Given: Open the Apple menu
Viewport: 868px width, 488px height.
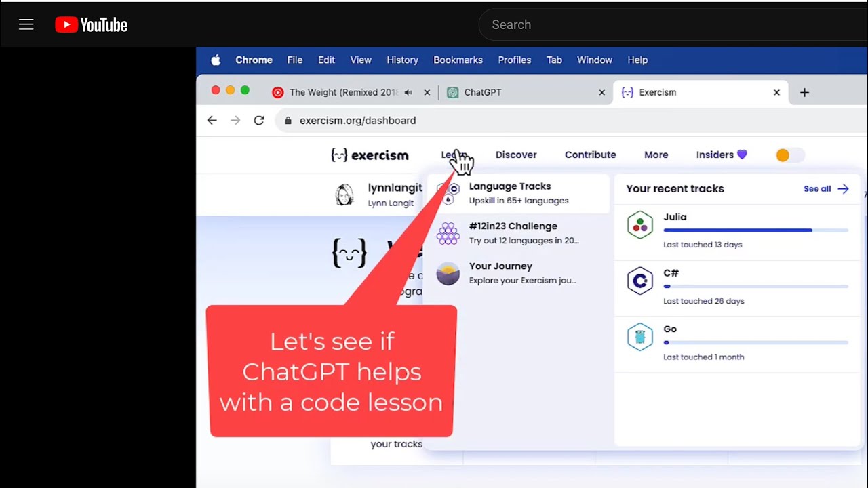Looking at the screenshot, I should (216, 60).
